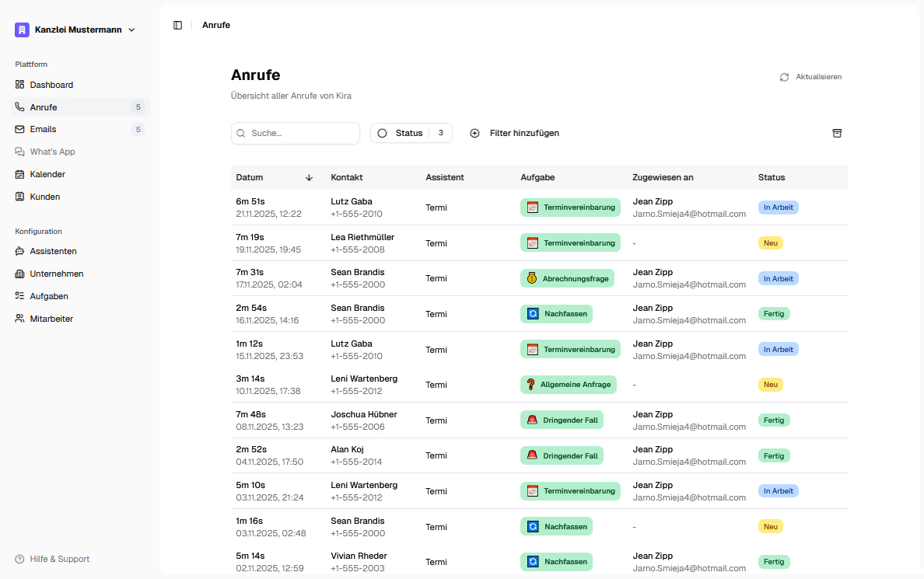
Task: Click In Arbeit status of 17.11.2025 call
Action: pos(778,278)
